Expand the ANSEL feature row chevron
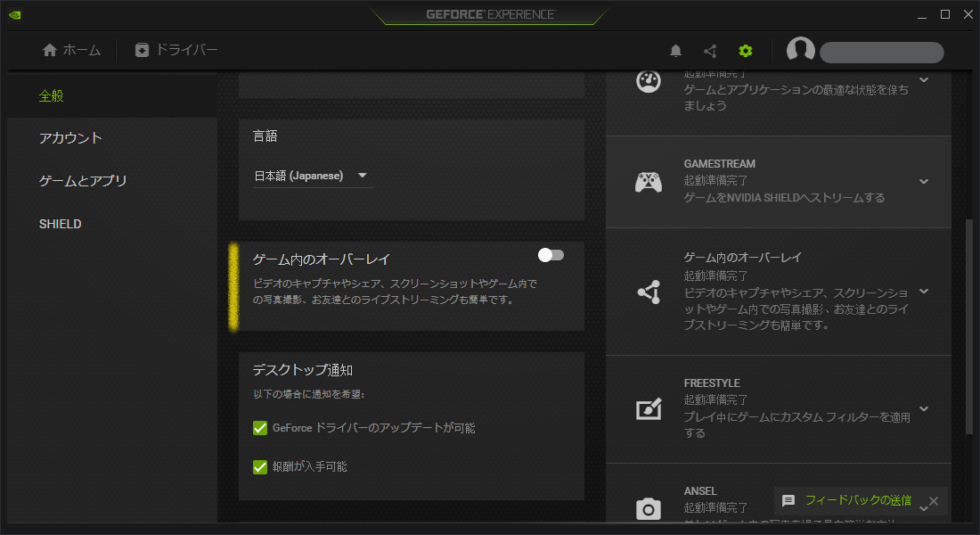 click(924, 509)
